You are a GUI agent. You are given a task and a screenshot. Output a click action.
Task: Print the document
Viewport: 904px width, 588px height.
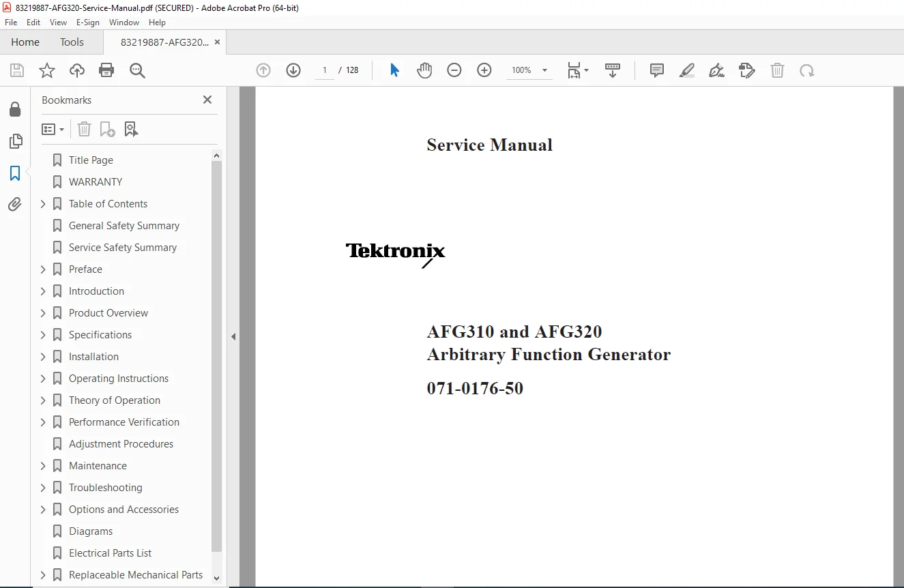click(106, 70)
